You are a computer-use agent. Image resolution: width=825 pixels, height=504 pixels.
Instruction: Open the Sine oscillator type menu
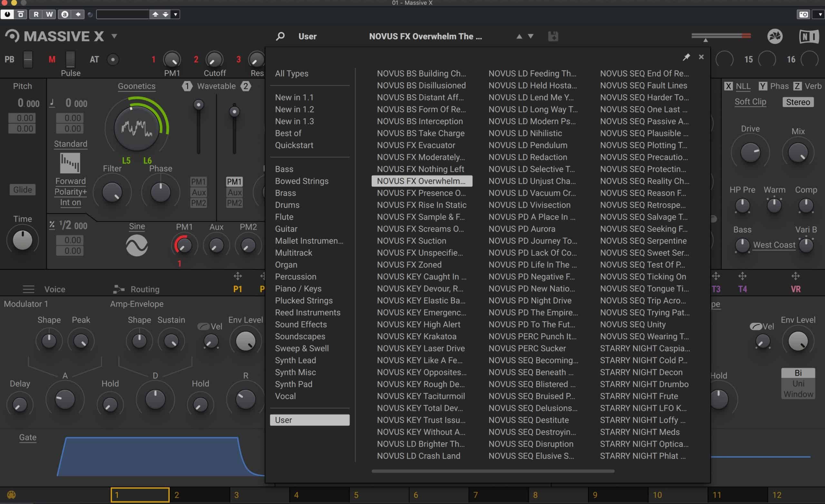(137, 227)
